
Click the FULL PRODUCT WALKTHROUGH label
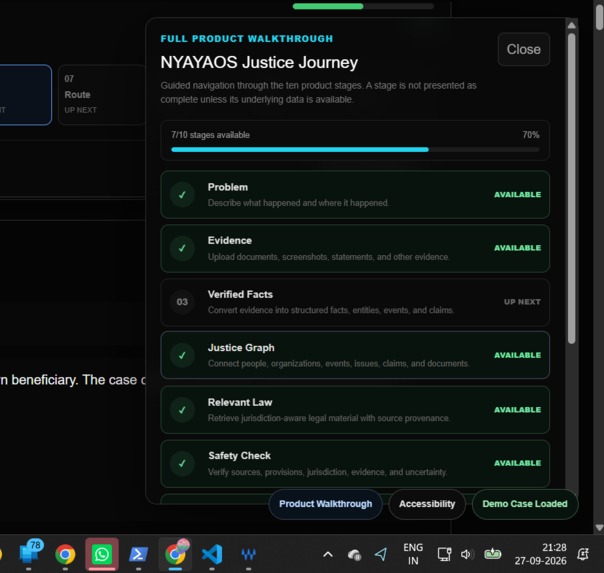tap(247, 39)
